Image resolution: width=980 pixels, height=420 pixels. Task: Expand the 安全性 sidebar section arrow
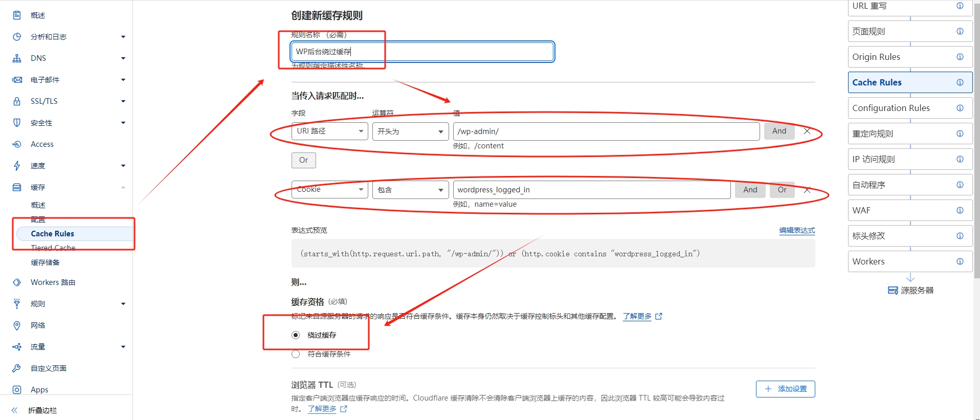123,123
